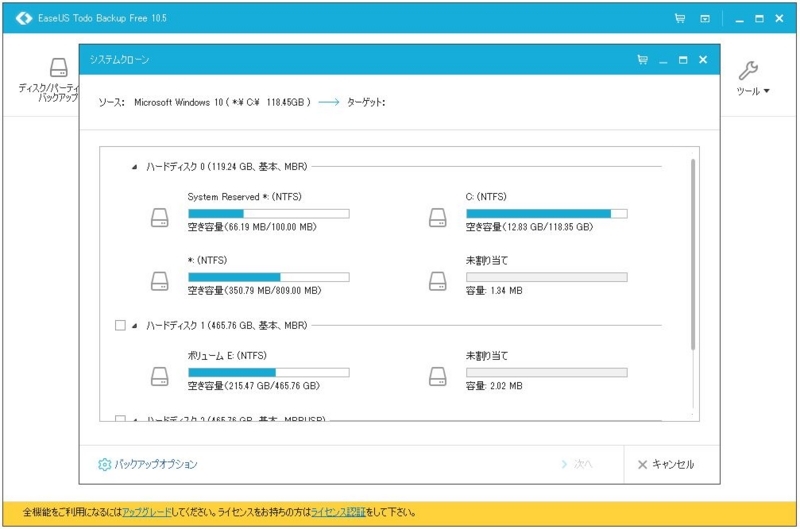
Task: Select the ハードディスク 1 (465.76 GB) header
Action: pos(227,325)
